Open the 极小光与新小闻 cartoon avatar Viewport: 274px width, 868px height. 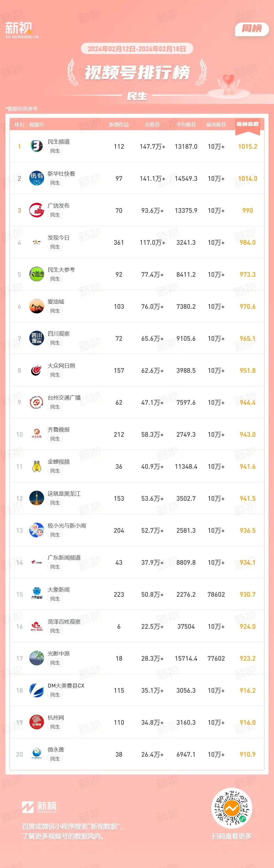(x=36, y=530)
